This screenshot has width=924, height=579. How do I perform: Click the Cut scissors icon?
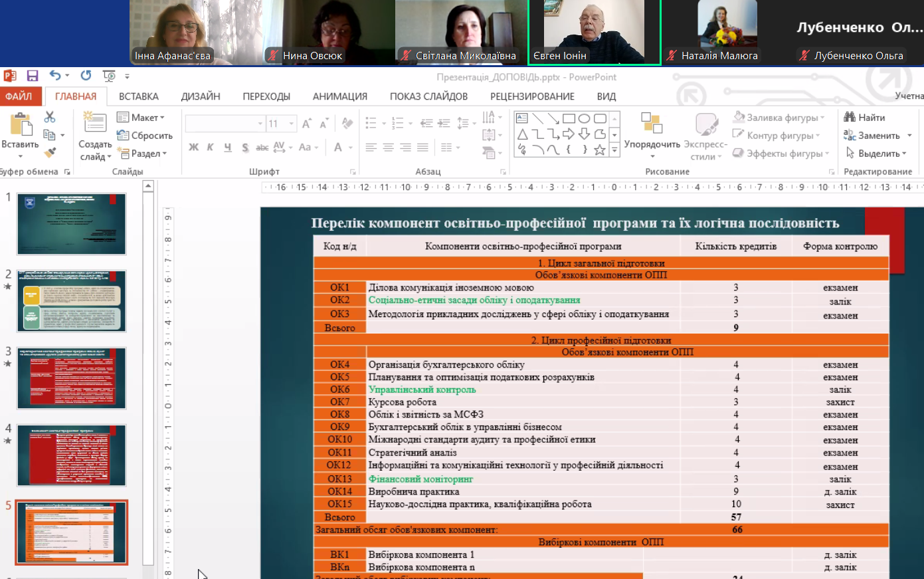[50, 117]
